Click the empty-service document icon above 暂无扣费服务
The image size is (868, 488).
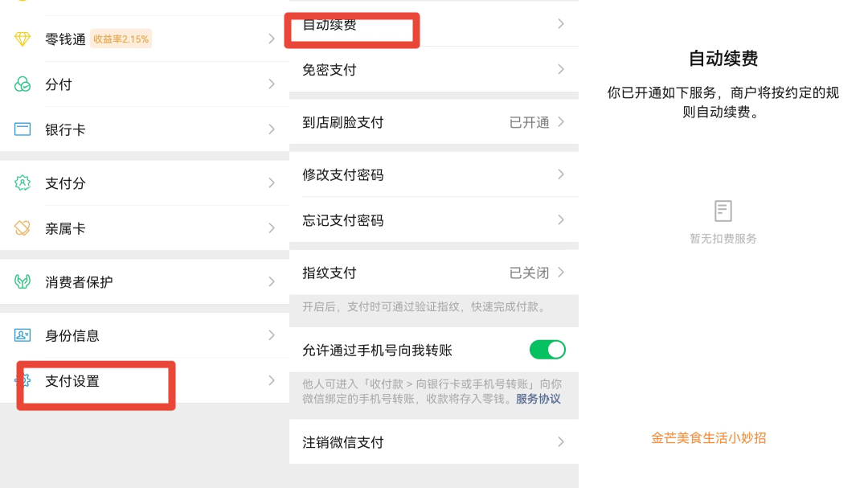pos(723,209)
